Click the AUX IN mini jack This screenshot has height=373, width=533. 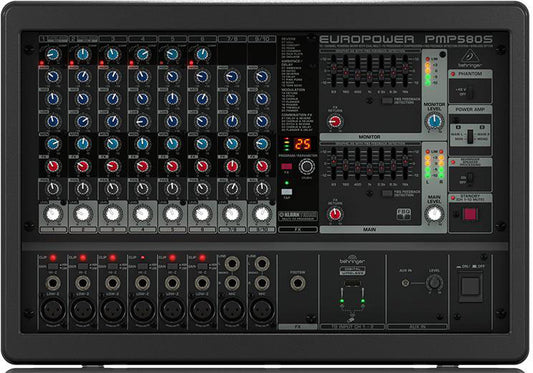[406, 283]
